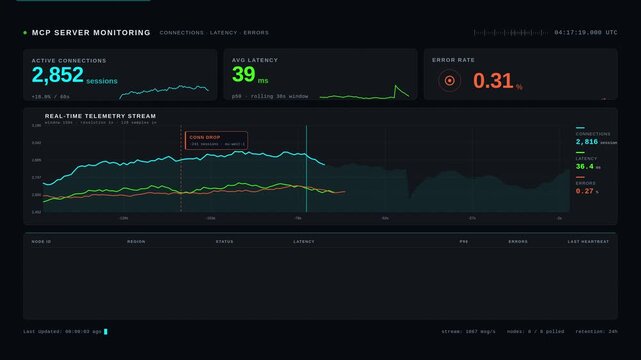Click the MCP SERVER MONITORING title
The image size is (641, 360).
click(x=91, y=33)
